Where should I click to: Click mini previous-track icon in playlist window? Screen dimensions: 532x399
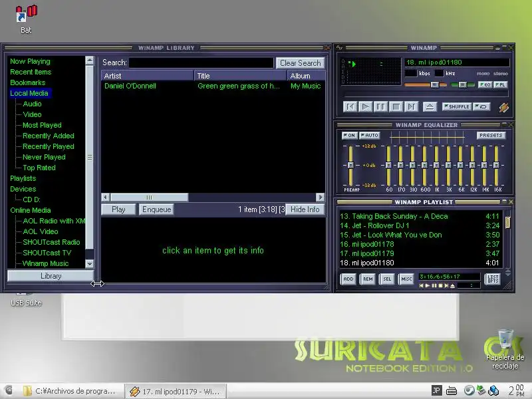tap(421, 286)
